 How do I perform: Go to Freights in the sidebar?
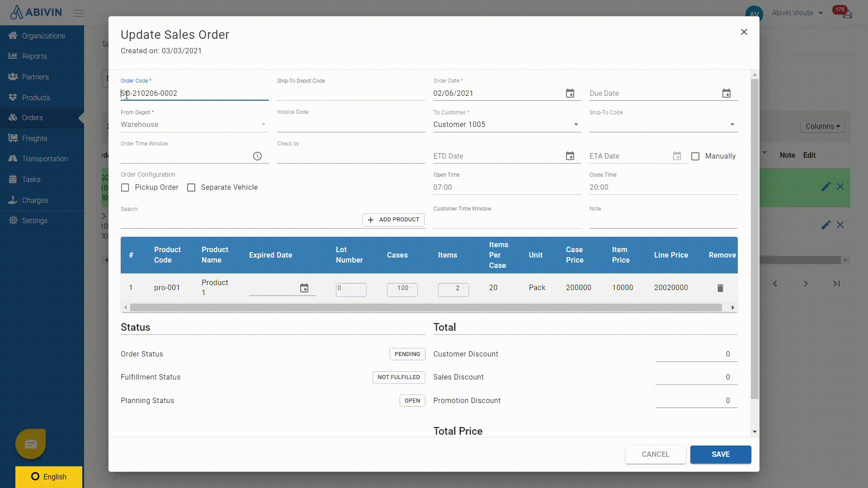pos(34,138)
